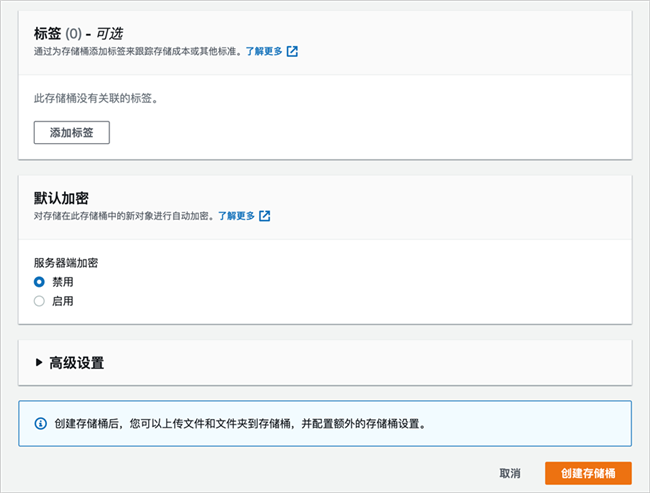650x493 pixels.
Task: Select the 启用 radio button
Action: [x=39, y=301]
